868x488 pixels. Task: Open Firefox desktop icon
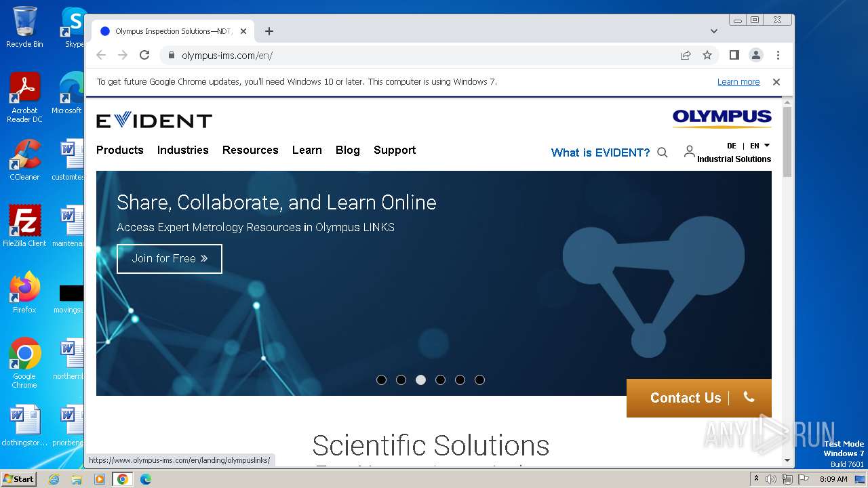point(24,293)
